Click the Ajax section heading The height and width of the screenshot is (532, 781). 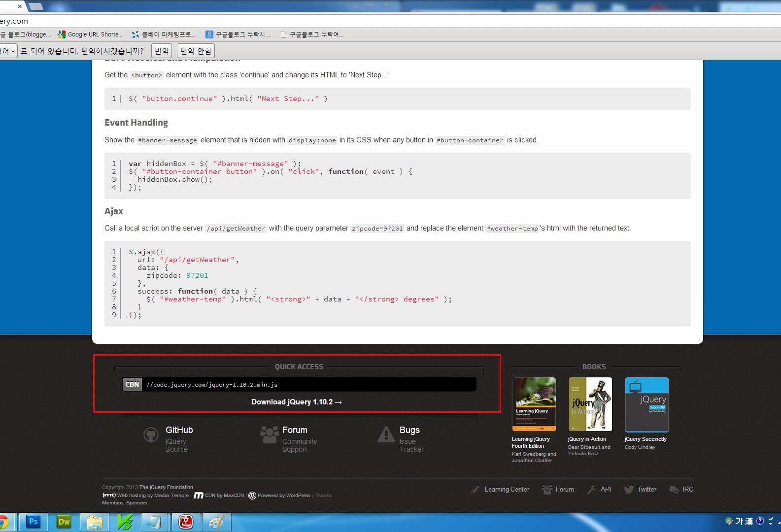click(x=114, y=211)
